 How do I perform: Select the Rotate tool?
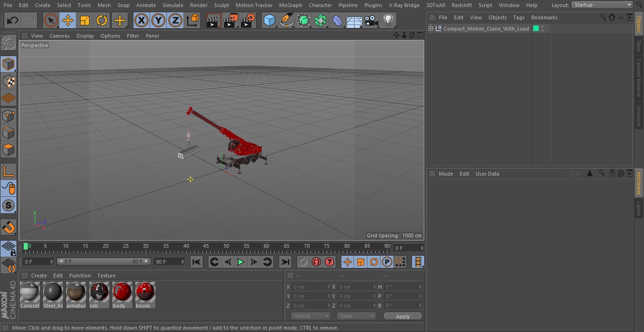coord(102,20)
